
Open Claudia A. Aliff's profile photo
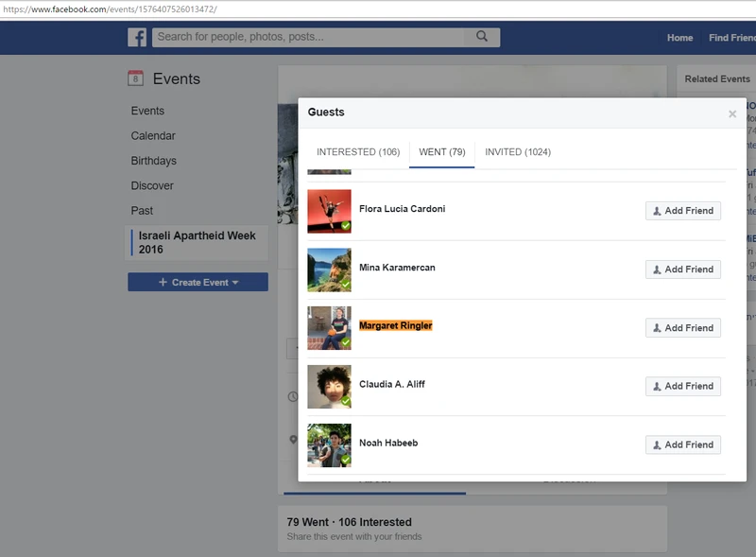coord(329,387)
